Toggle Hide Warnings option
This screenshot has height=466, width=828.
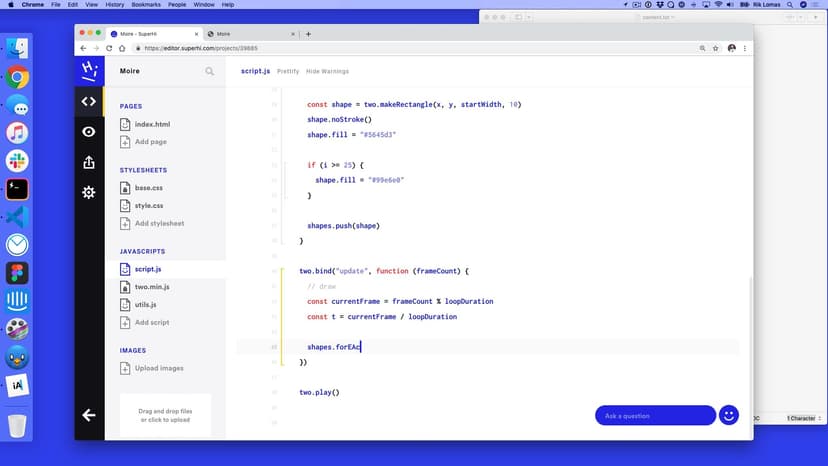pos(327,72)
